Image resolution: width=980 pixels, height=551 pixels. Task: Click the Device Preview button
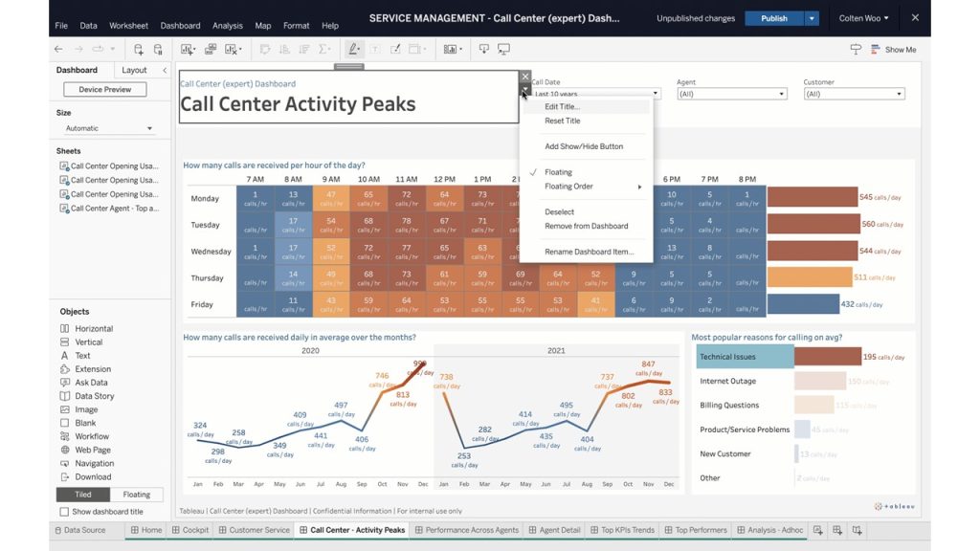[x=105, y=90]
